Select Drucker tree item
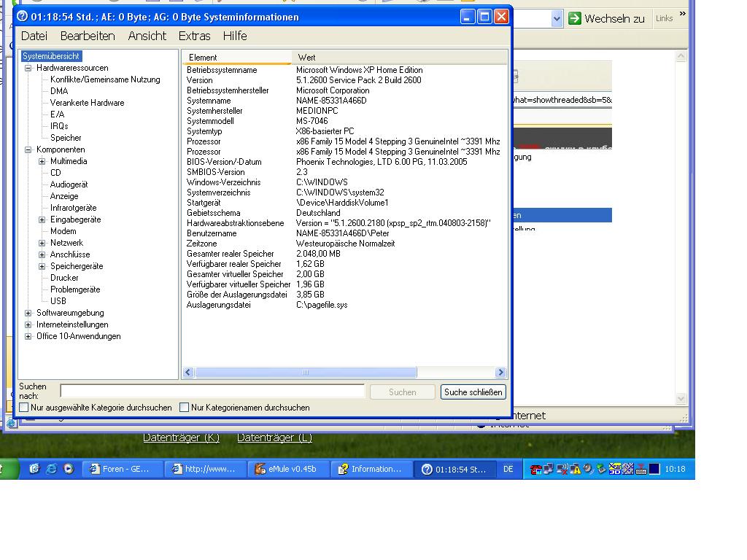The image size is (747, 560). coord(64,278)
